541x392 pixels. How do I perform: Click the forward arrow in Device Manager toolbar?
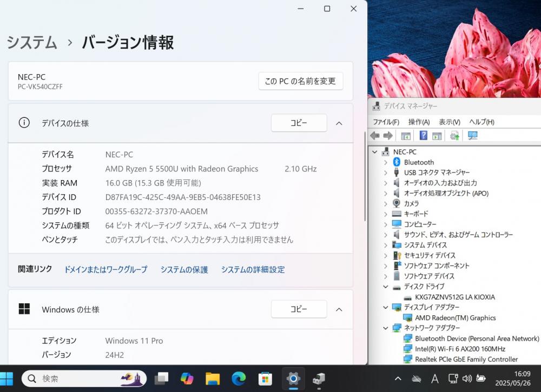click(388, 136)
